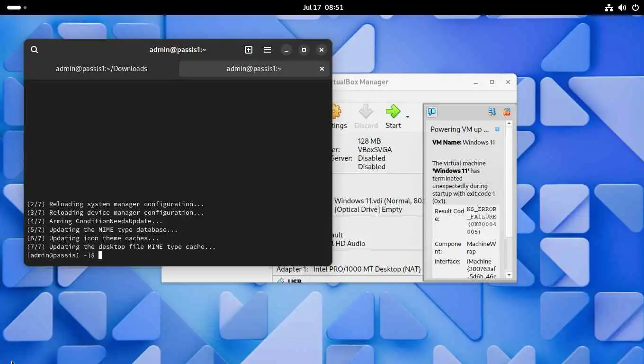Maximize the terminal window
644x364 pixels.
click(304, 50)
